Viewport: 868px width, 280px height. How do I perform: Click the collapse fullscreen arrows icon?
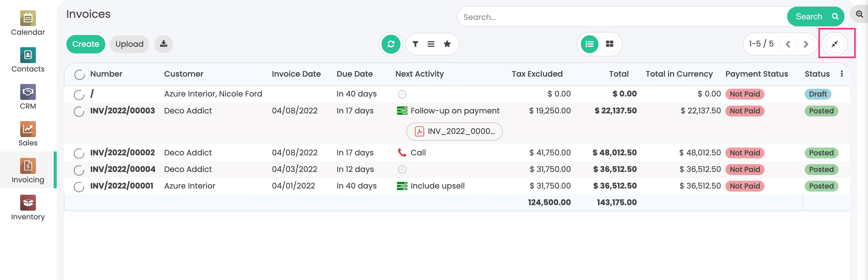pos(834,44)
